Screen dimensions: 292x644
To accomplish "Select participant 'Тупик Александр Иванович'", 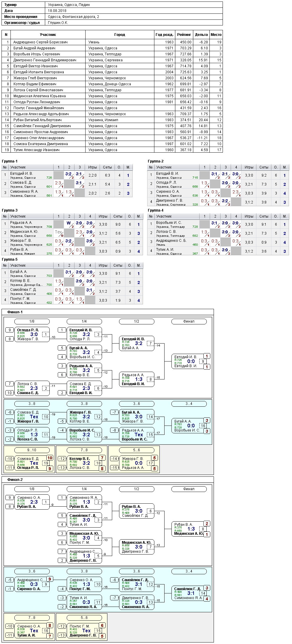I will (36, 150).
